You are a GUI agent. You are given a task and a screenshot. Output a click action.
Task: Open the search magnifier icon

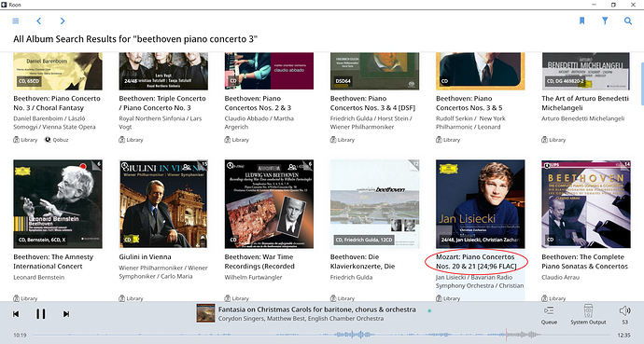point(628,21)
